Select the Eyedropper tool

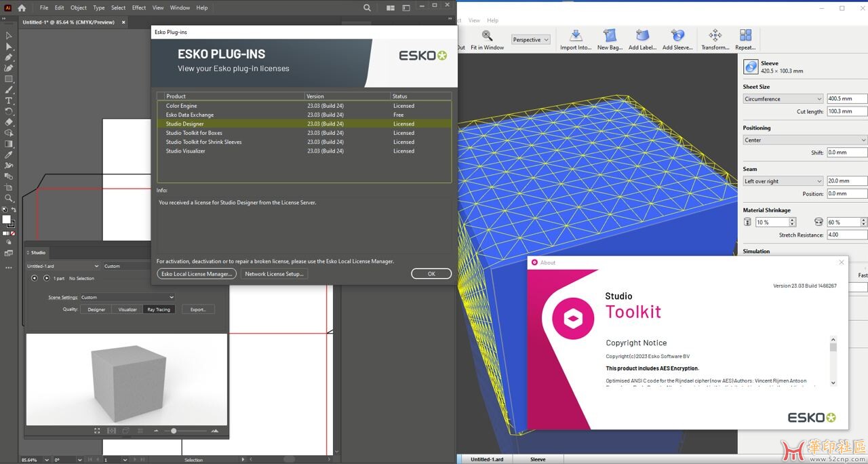pyautogui.click(x=9, y=155)
